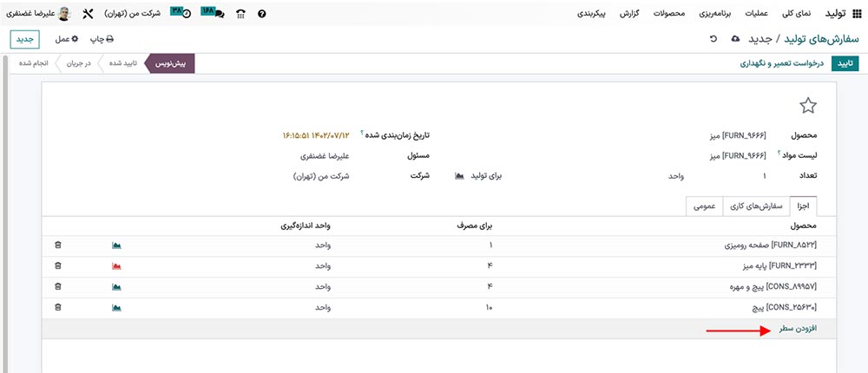Delete the [CONS_25630] پیچ component row
The image size is (868, 373).
[x=58, y=307]
